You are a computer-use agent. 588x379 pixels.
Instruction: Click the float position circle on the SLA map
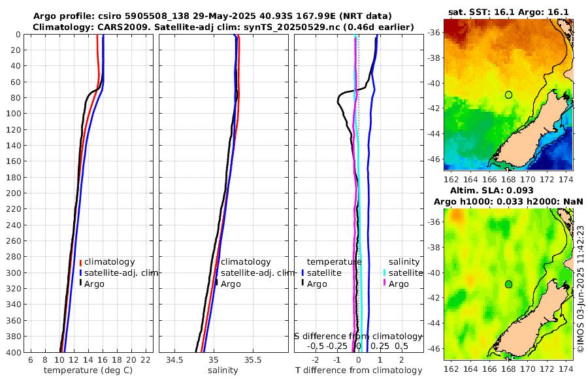click(508, 284)
